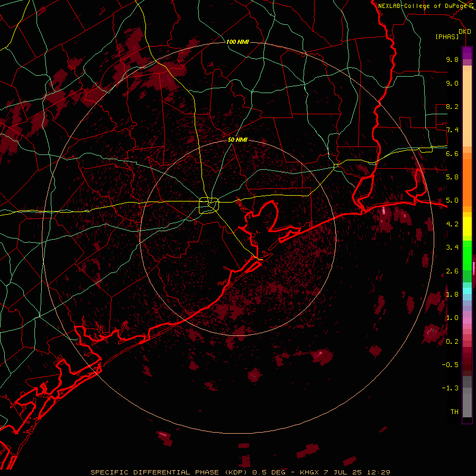
Task: Click the KHGX radar station ID in the caption
Action: (309, 472)
